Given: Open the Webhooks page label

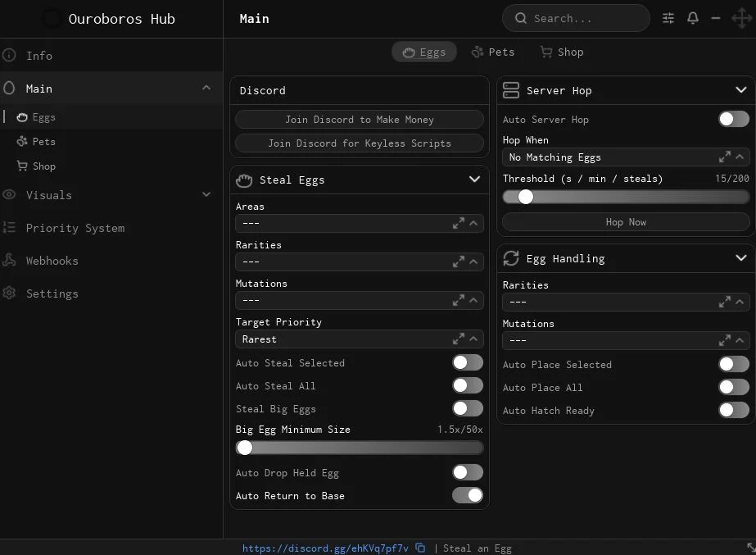Looking at the screenshot, I should click(52, 261).
